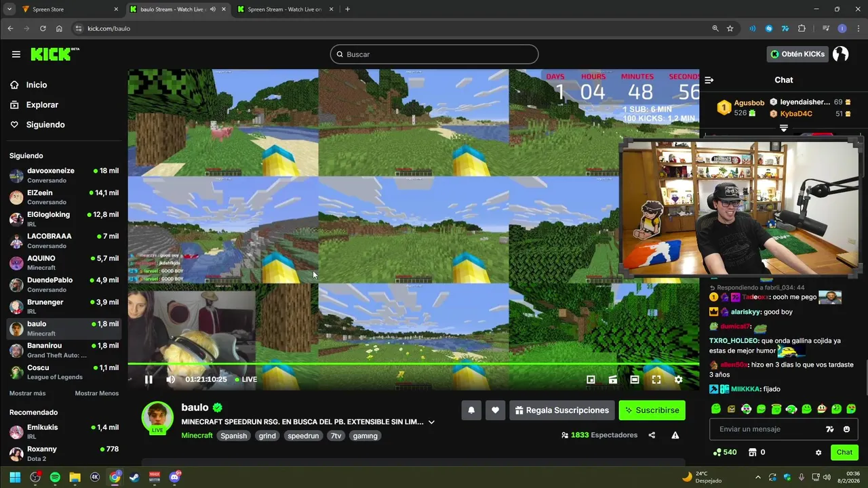Bookmark this page star icon
This screenshot has height=488, width=868.
[x=730, y=28]
